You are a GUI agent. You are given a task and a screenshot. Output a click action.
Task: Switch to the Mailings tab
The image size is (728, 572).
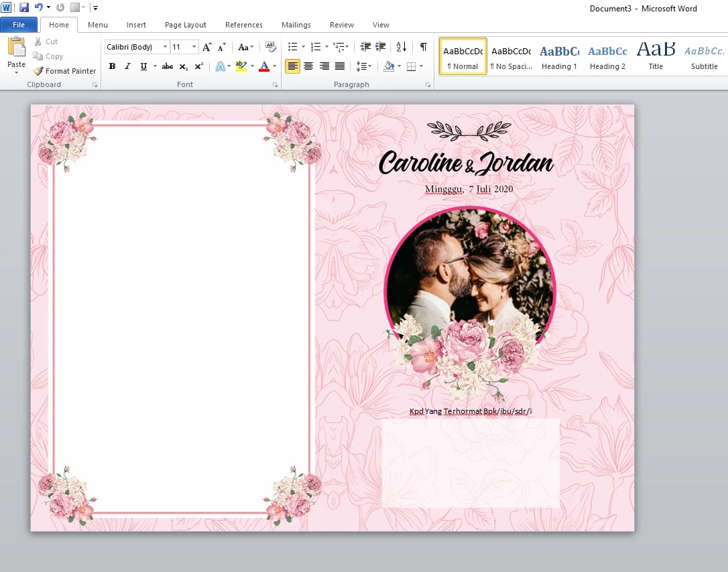pyautogui.click(x=296, y=25)
